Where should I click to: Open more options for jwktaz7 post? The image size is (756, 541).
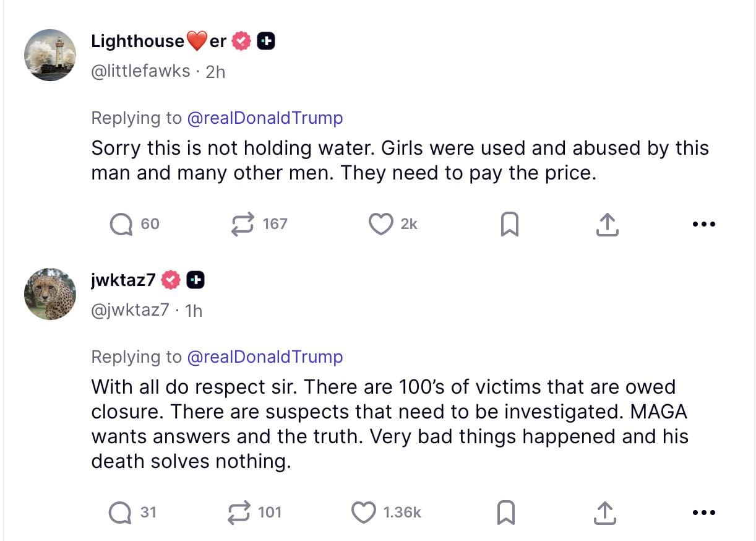click(704, 513)
